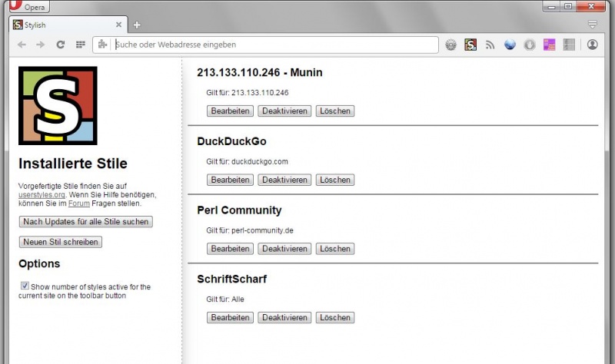Select the Stylish tab
615x364 pixels.
click(x=68, y=25)
